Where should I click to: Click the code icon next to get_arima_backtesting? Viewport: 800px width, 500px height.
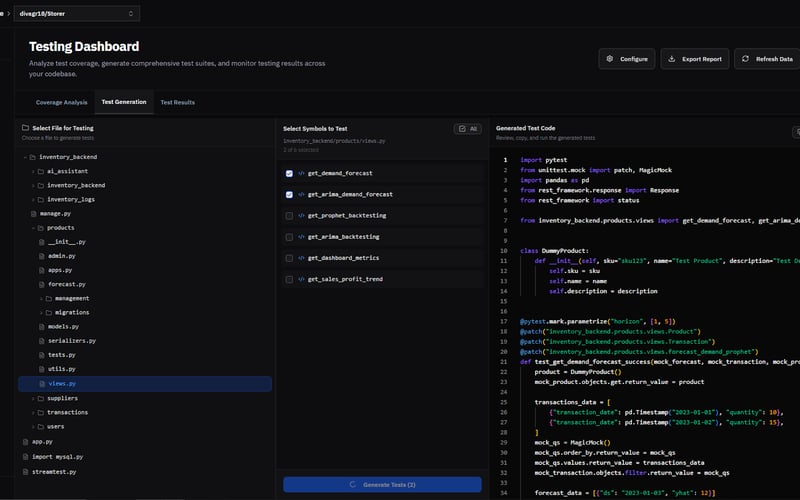pos(301,237)
